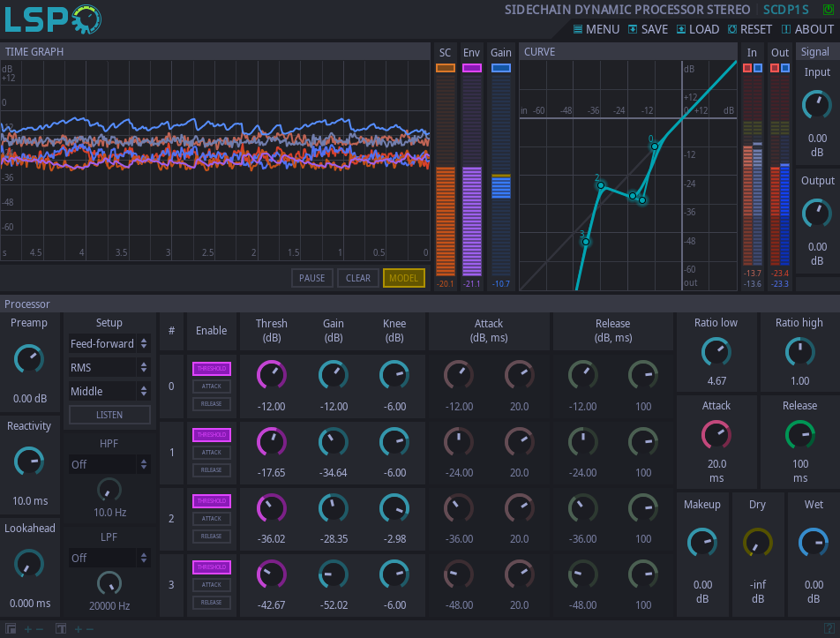
Task: Click row 3 Thresh knob at -42.67
Action: click(x=272, y=574)
